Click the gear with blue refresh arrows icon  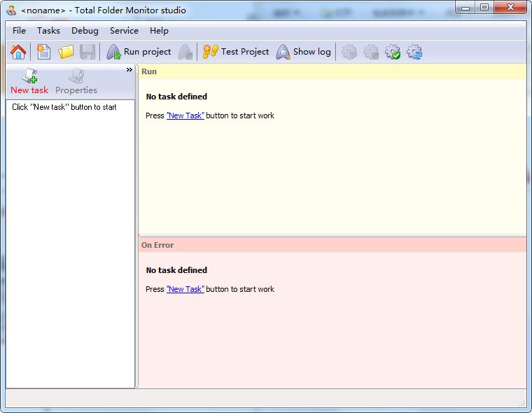coord(414,52)
